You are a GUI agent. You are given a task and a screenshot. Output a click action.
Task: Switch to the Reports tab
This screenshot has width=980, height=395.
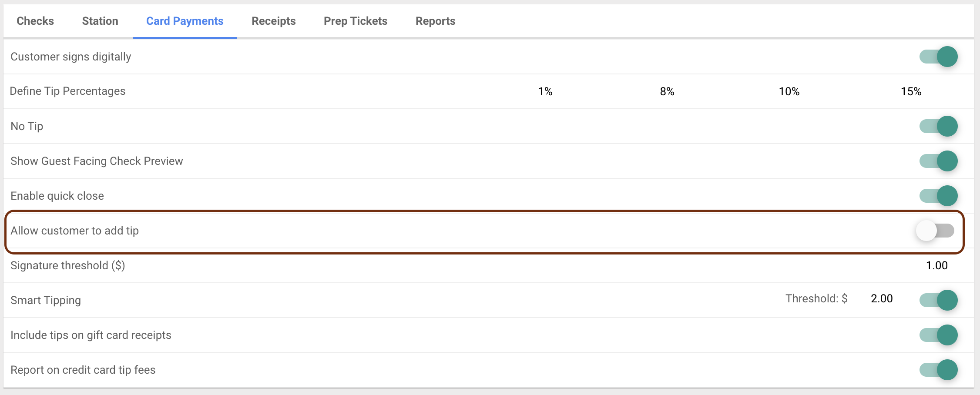(x=436, y=21)
